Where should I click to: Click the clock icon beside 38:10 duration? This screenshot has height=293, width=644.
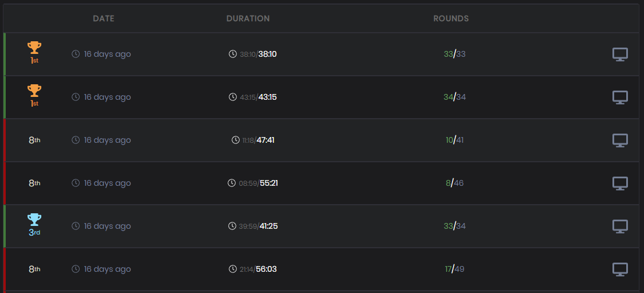pyautogui.click(x=232, y=54)
